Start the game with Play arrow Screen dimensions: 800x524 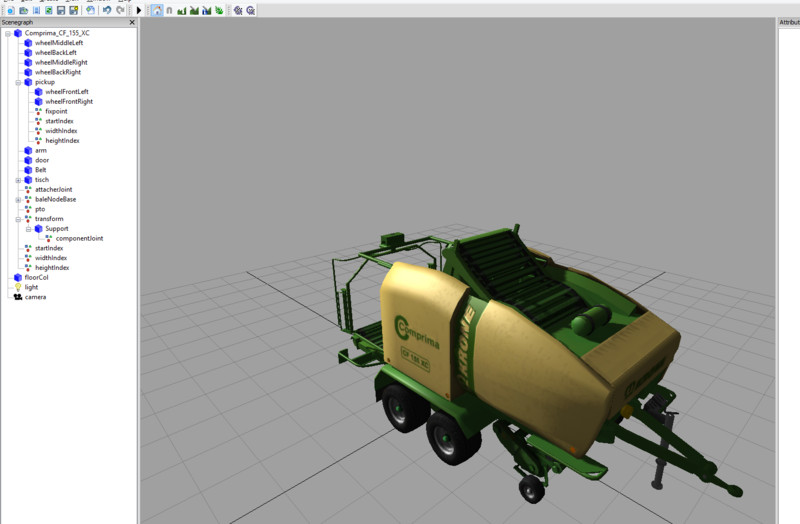(x=139, y=10)
